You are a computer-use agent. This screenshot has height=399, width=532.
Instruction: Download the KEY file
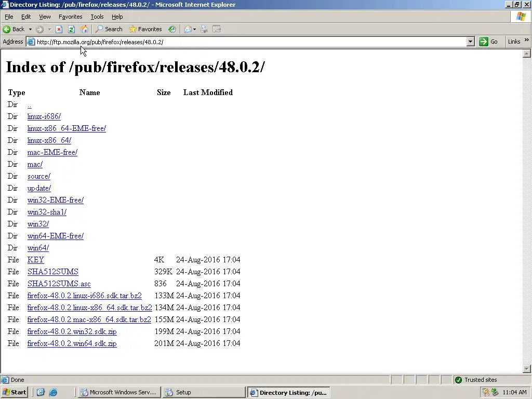36,260
